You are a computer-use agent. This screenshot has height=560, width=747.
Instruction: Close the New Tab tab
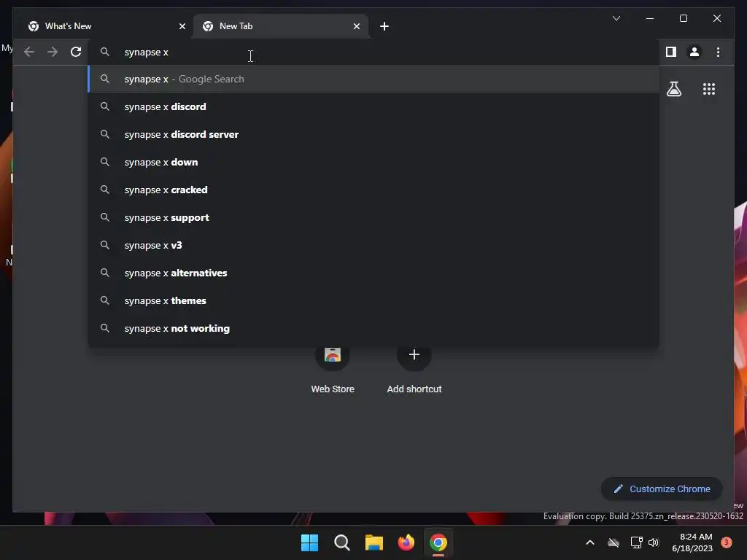356,26
